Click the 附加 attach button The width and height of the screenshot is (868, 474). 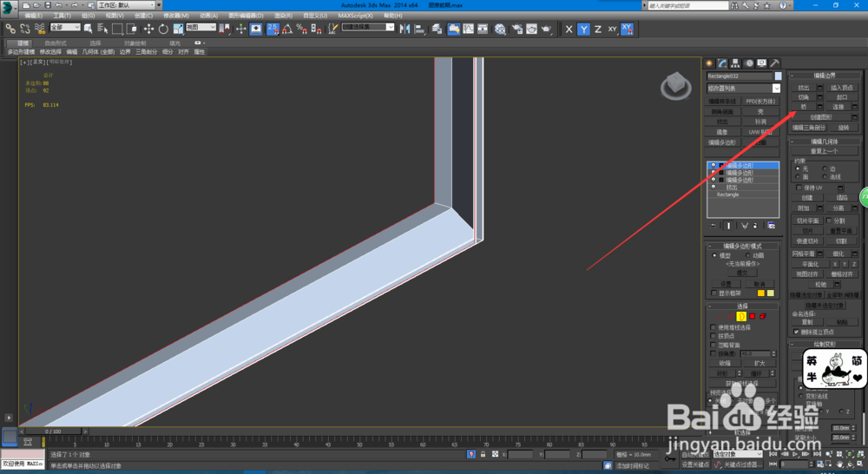[x=803, y=208]
